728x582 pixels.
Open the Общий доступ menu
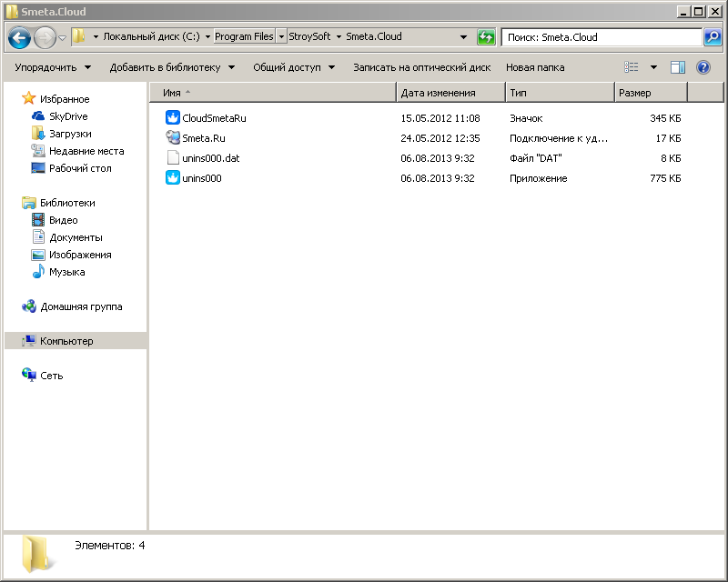pos(294,68)
